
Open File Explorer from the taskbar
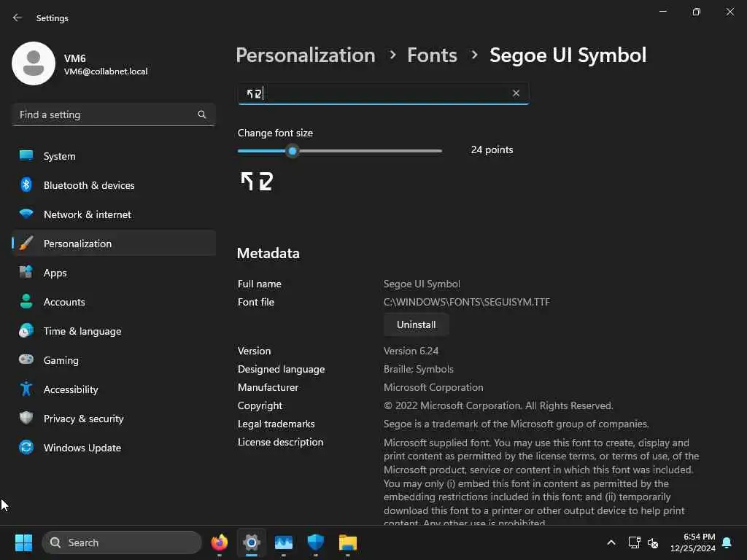click(348, 542)
